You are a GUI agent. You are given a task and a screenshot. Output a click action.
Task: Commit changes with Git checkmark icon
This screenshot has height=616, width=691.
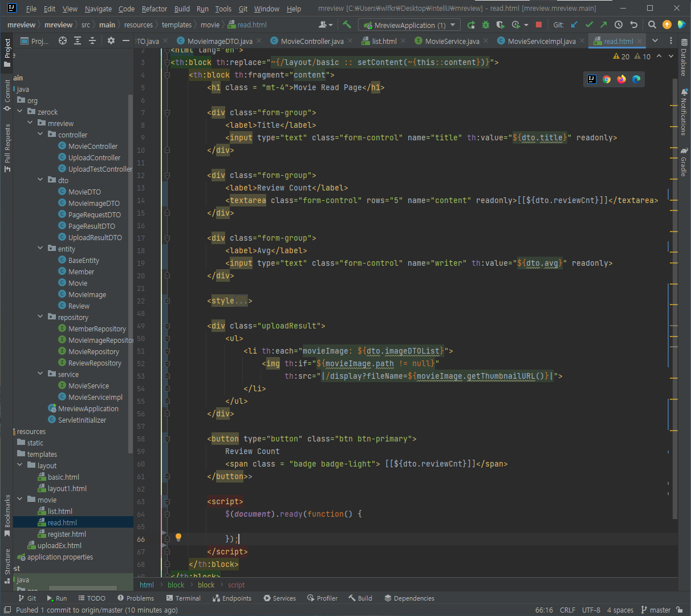(589, 25)
